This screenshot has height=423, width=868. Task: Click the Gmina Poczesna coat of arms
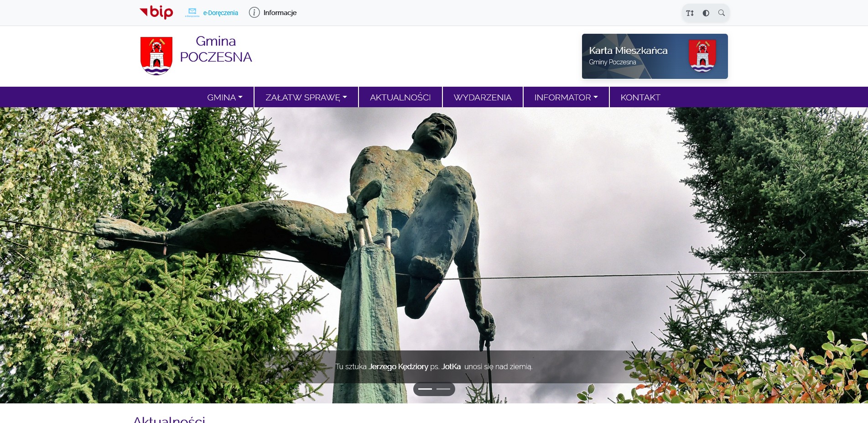[156, 56]
